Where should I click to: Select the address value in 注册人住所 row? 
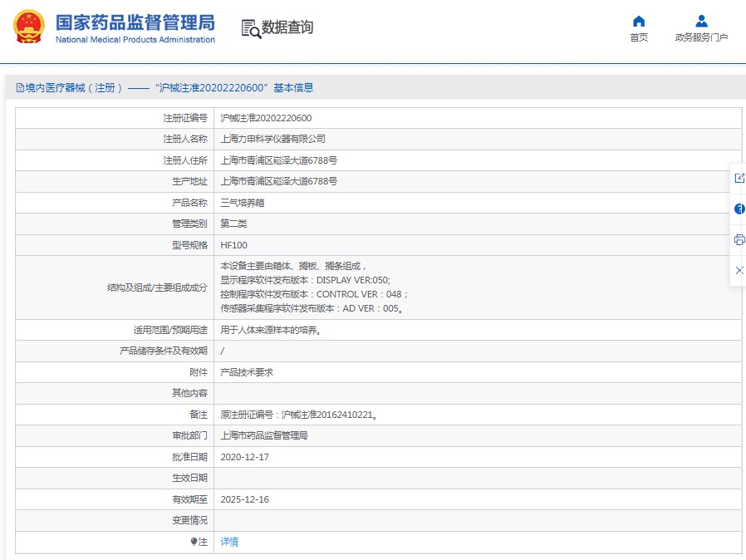click(279, 160)
